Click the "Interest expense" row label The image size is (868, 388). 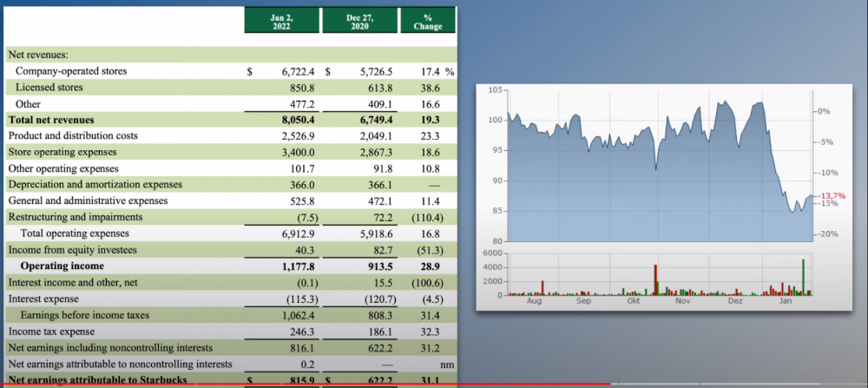coord(43,299)
